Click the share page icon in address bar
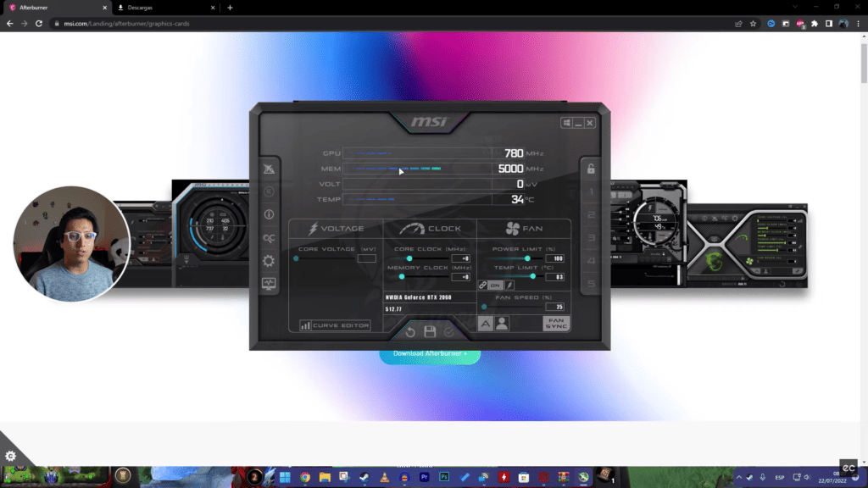The height and width of the screenshot is (488, 868). (738, 24)
